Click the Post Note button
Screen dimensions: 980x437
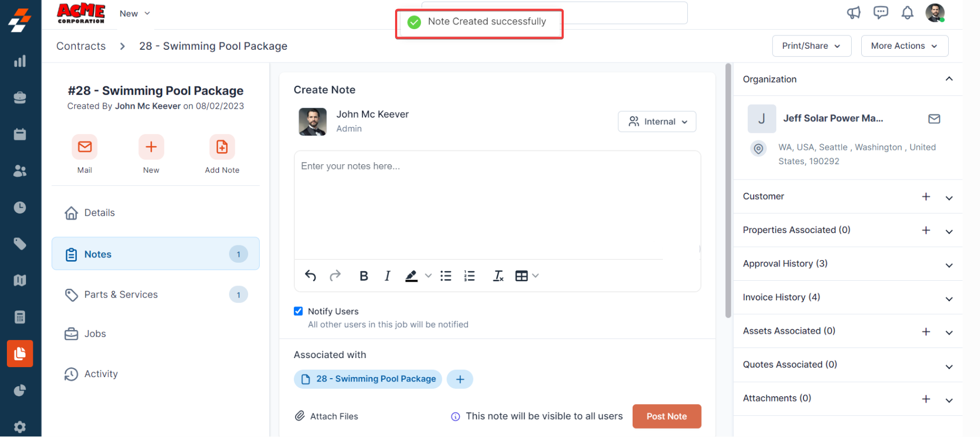[x=667, y=416]
